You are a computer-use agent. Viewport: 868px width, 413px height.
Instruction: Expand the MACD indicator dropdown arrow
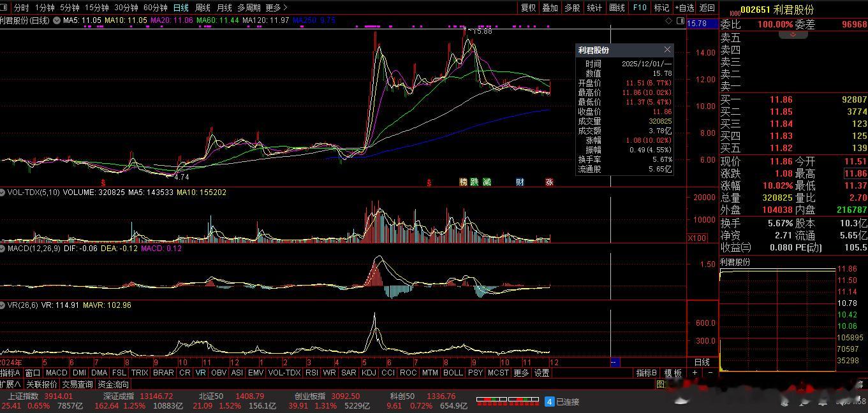click(3, 249)
